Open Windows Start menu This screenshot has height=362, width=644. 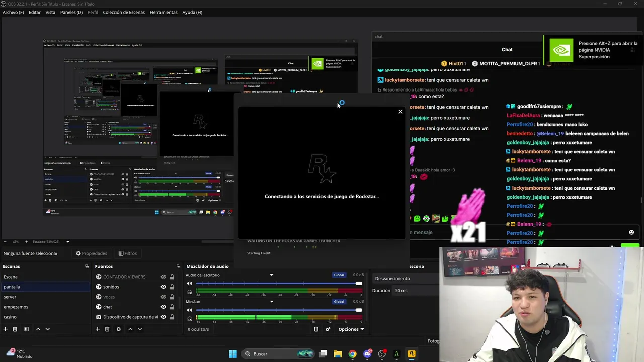(233, 354)
